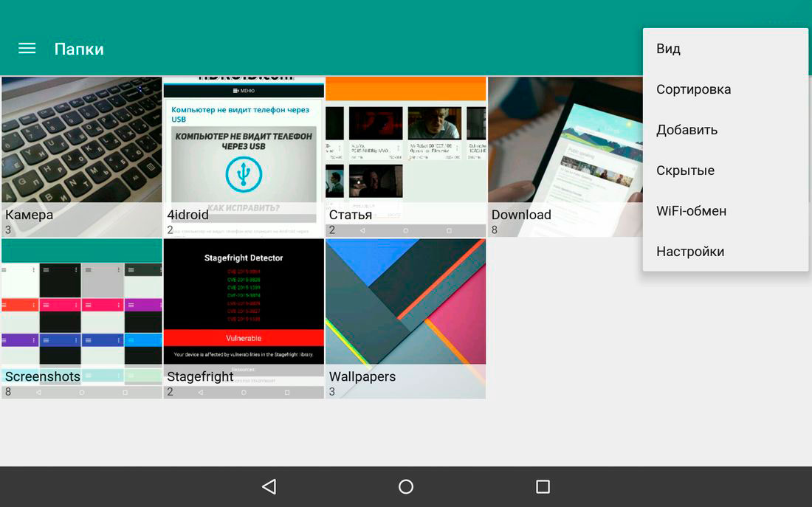Open Android recent apps square button
This screenshot has height=507, width=812.
543,486
